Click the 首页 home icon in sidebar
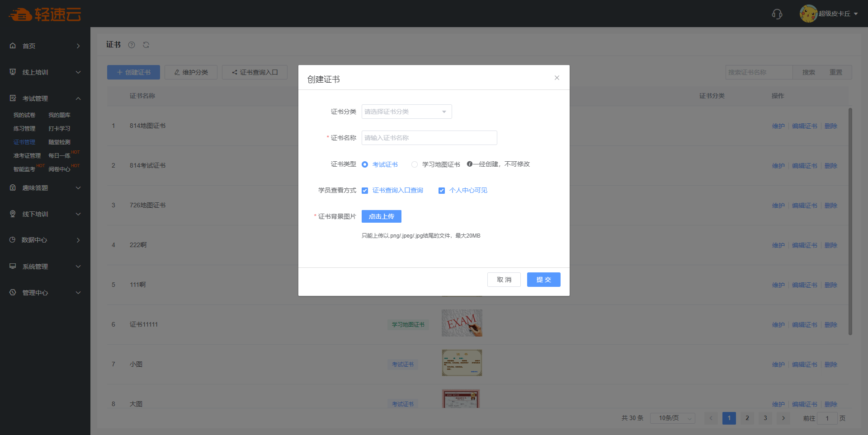 [x=13, y=46]
